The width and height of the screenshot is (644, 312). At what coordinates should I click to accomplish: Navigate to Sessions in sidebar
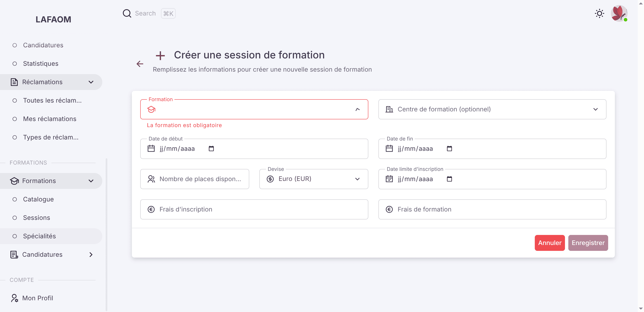point(51,218)
